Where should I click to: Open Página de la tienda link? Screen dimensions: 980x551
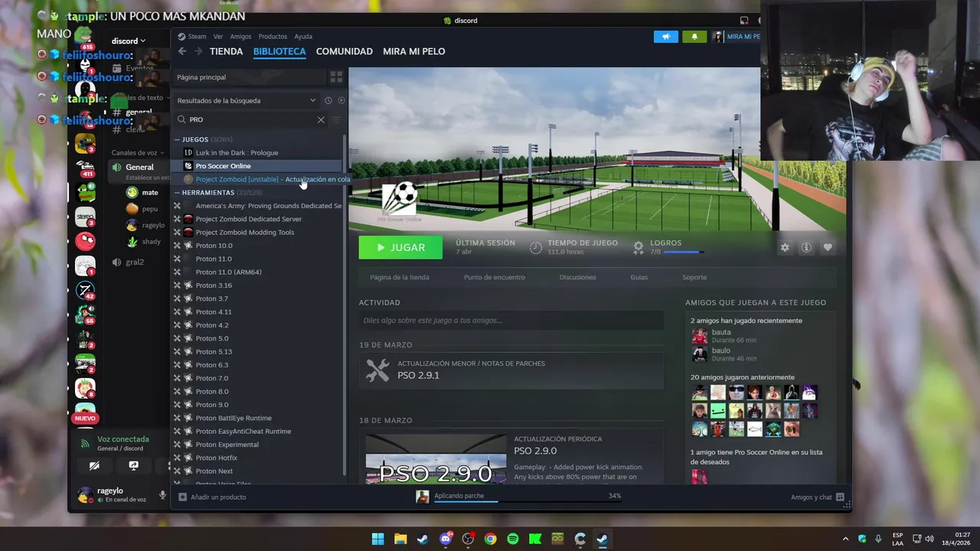point(399,277)
